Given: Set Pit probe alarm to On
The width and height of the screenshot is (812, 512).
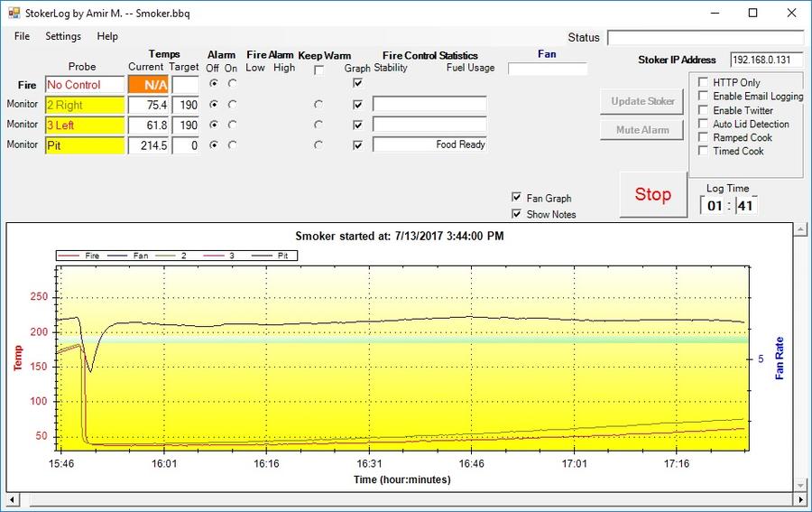Looking at the screenshot, I should tap(232, 144).
